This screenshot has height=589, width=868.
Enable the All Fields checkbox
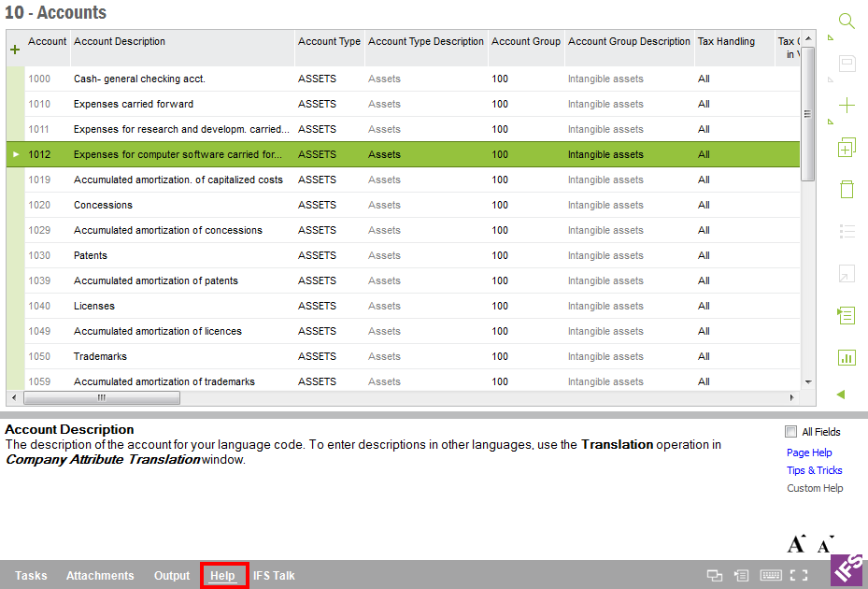791,432
